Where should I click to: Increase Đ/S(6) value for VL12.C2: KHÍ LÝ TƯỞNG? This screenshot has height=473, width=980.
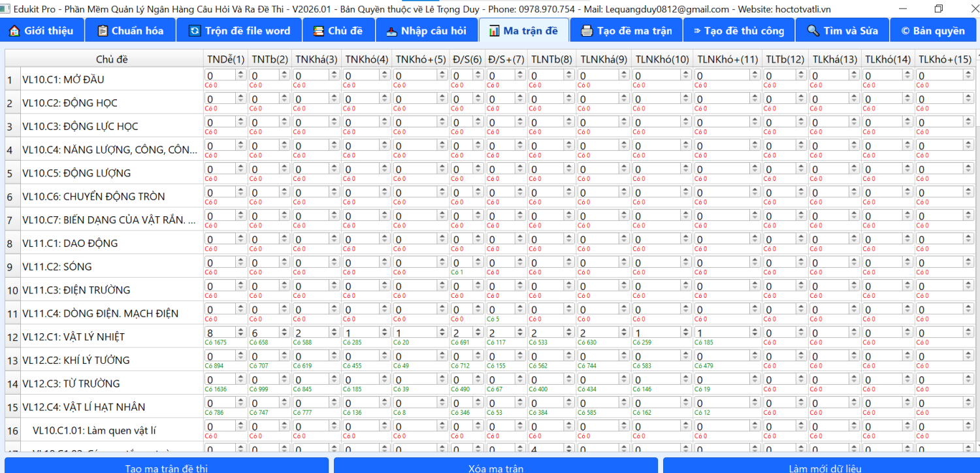478,354
